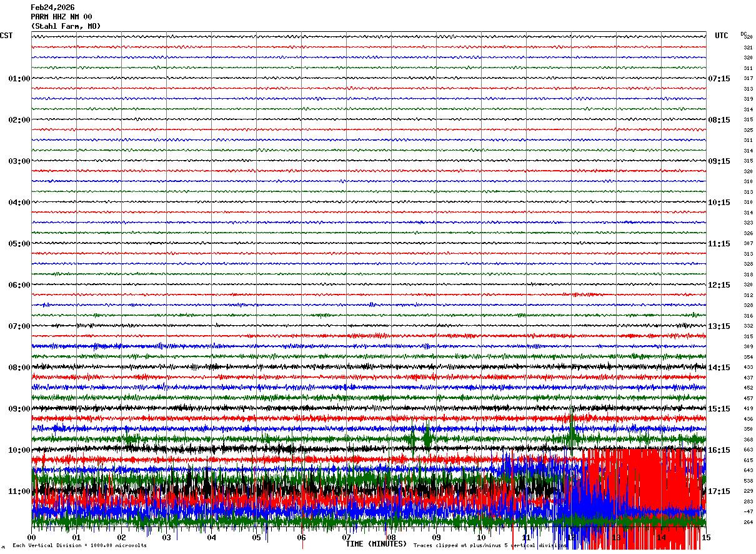
Task: Click the DC offset value '317'
Action: click(748, 79)
